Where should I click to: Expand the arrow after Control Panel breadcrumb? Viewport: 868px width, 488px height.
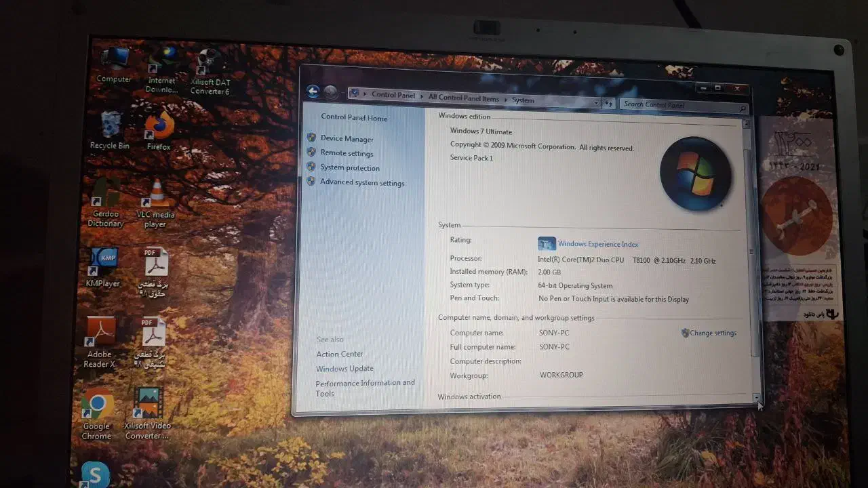422,97
